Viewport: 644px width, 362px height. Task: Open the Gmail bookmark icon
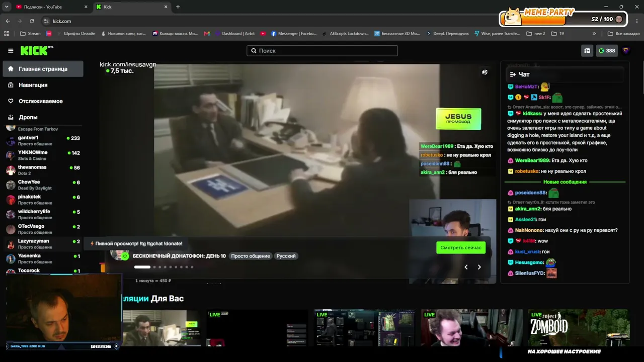pyautogui.click(x=207, y=34)
